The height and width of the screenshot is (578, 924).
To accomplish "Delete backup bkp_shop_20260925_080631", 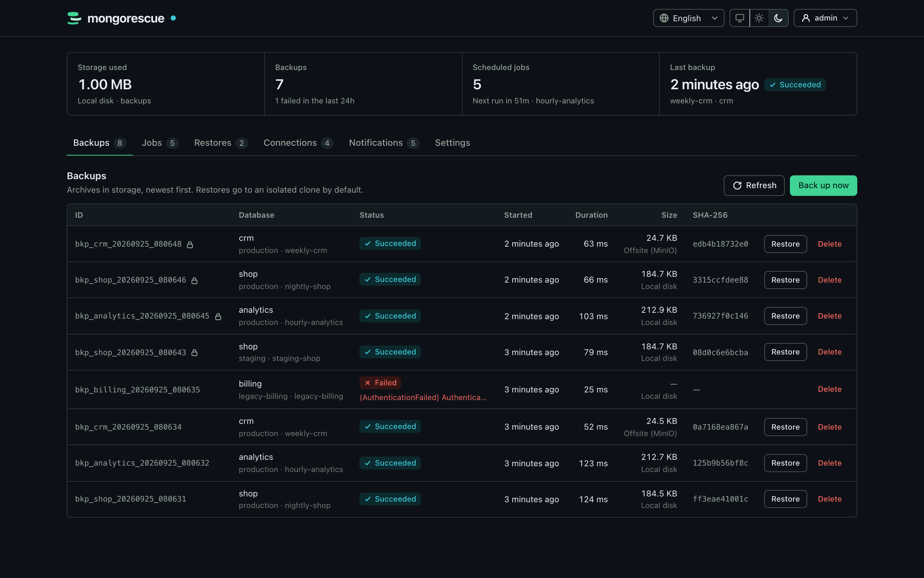I will tap(830, 499).
